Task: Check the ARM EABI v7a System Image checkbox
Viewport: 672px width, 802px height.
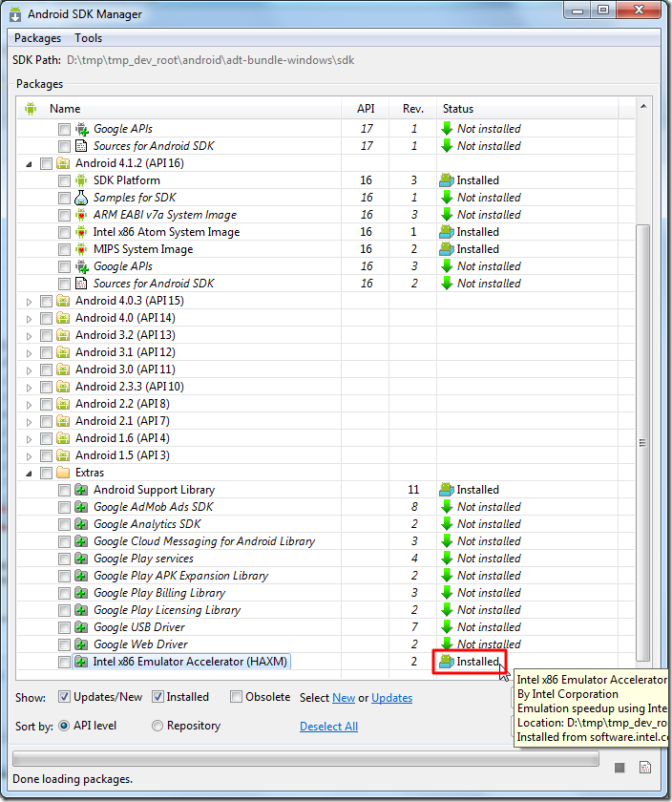Action: 64,216
